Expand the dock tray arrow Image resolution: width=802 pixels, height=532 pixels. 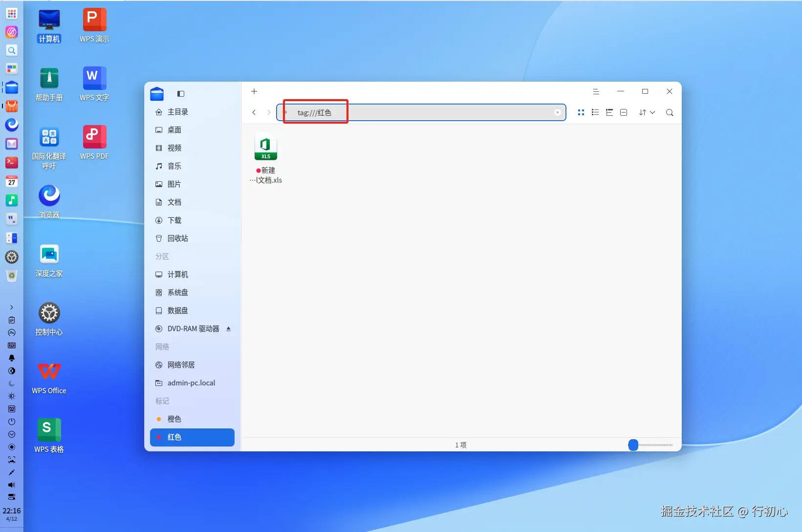(12, 307)
